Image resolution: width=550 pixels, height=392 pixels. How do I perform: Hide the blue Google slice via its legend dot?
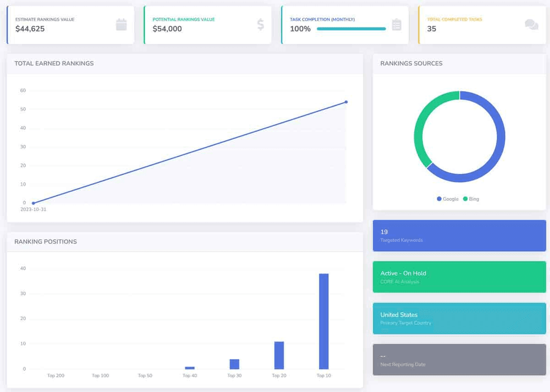click(x=439, y=199)
